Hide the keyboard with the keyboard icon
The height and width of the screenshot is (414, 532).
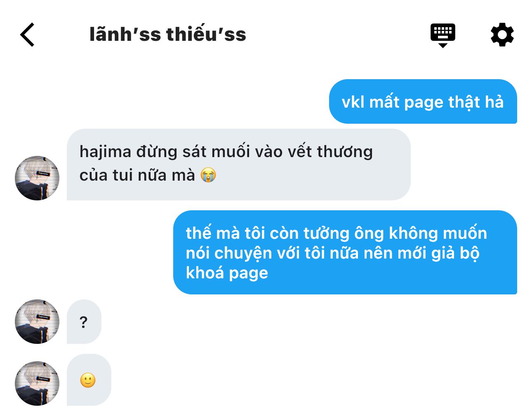[443, 35]
